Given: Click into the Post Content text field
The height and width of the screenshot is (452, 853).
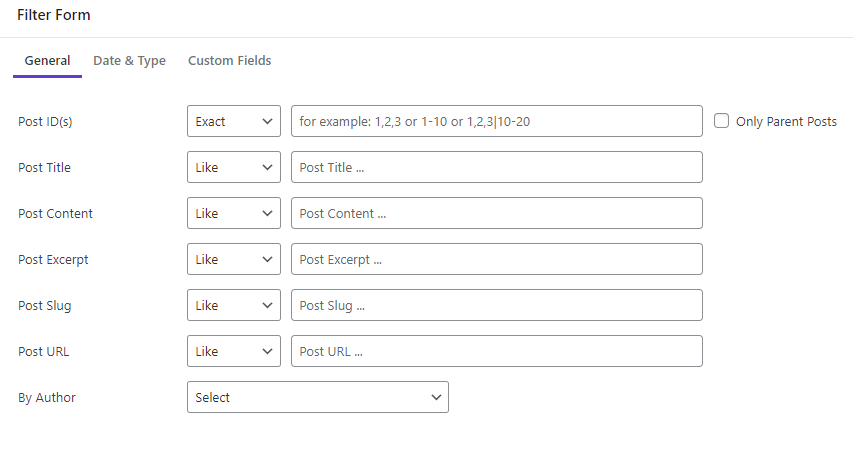Looking at the screenshot, I should [497, 213].
